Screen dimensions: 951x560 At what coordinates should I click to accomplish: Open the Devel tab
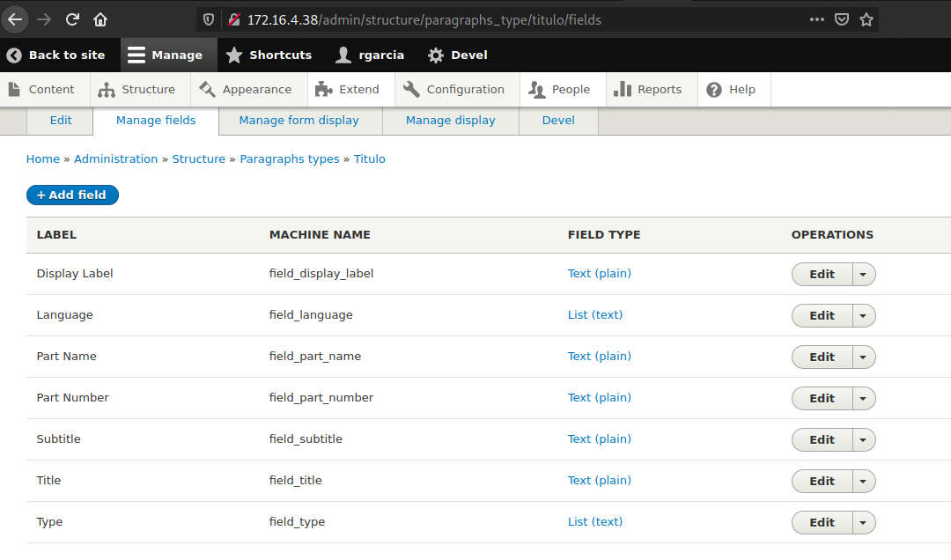[x=558, y=120]
